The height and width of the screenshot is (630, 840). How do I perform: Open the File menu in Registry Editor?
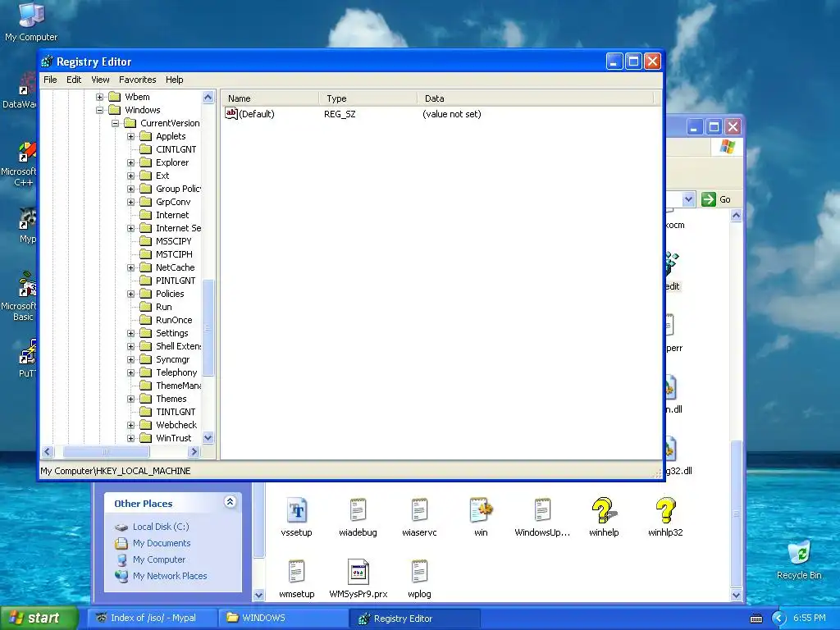click(50, 80)
